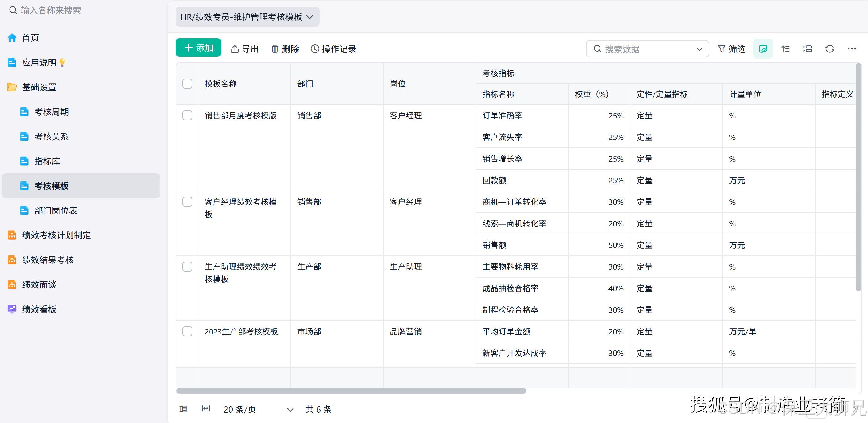Image resolution: width=868 pixels, height=423 pixels.
Task: Click the 基础设置 folder icon
Action: point(12,87)
